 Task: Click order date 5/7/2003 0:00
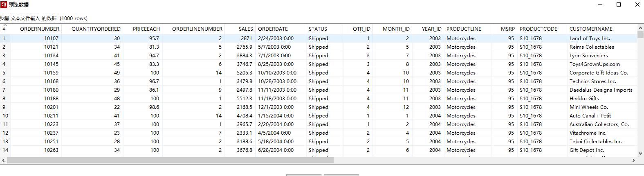click(x=274, y=47)
